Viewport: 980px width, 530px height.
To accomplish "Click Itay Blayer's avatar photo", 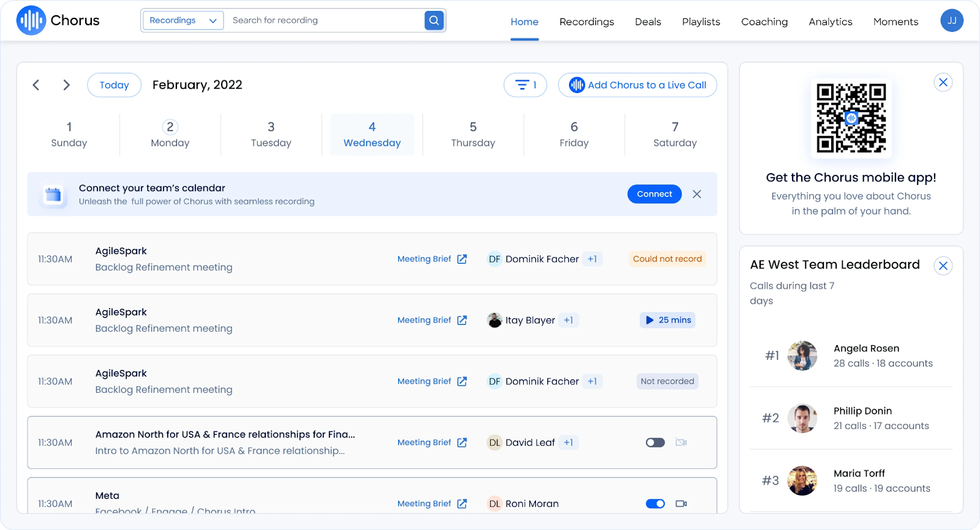I will (x=494, y=320).
